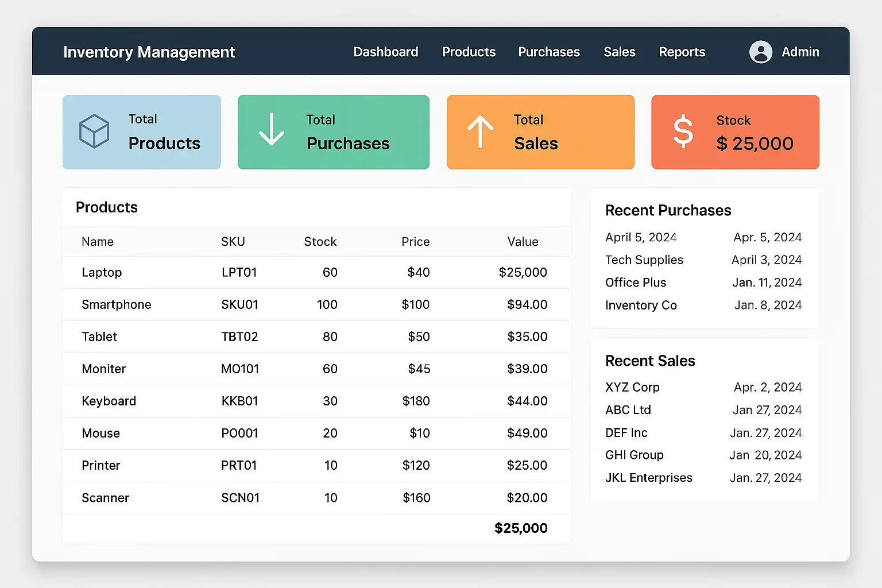Viewport: 882px width, 588px height.
Task: Go to the Products nav item
Action: (x=469, y=52)
